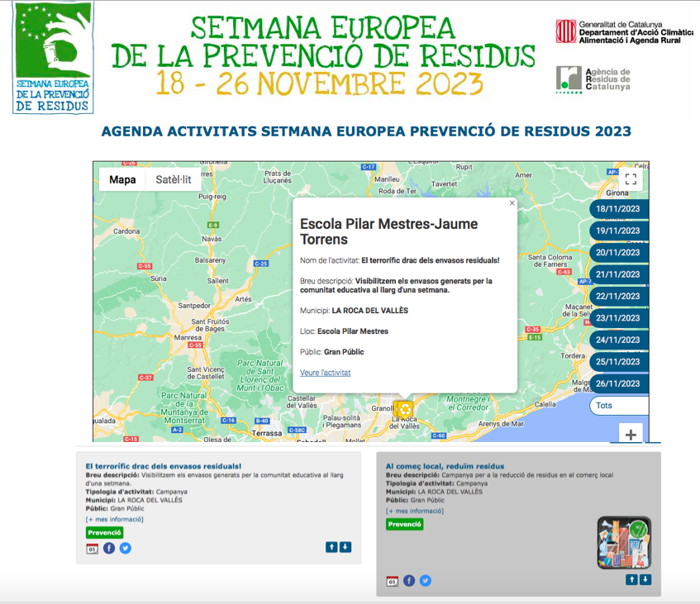Expand '+ mes informació' in the first card
Viewport: 700px width, 604px height.
point(114,520)
